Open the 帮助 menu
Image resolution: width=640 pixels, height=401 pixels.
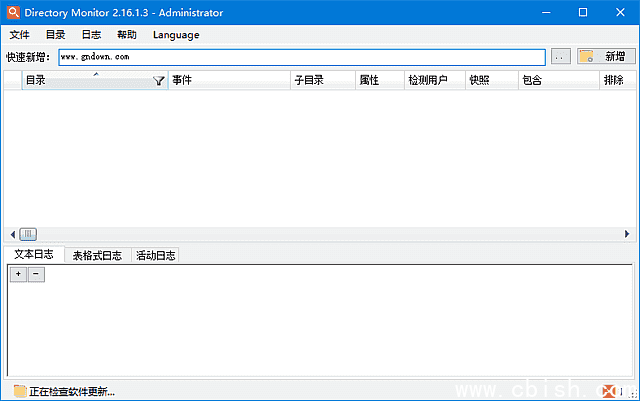(x=127, y=35)
